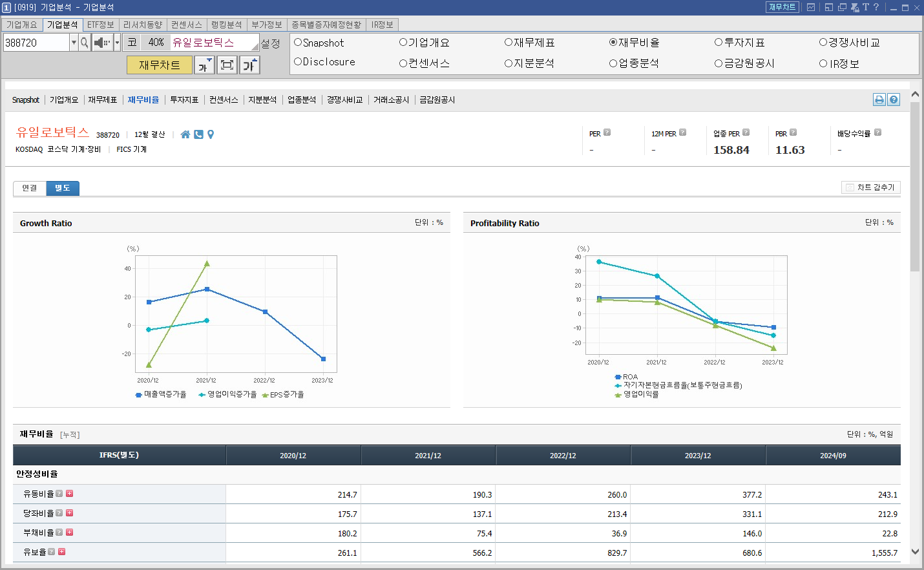Increase font size with the 가 up icon
This screenshot has height=570, width=924.
point(249,65)
